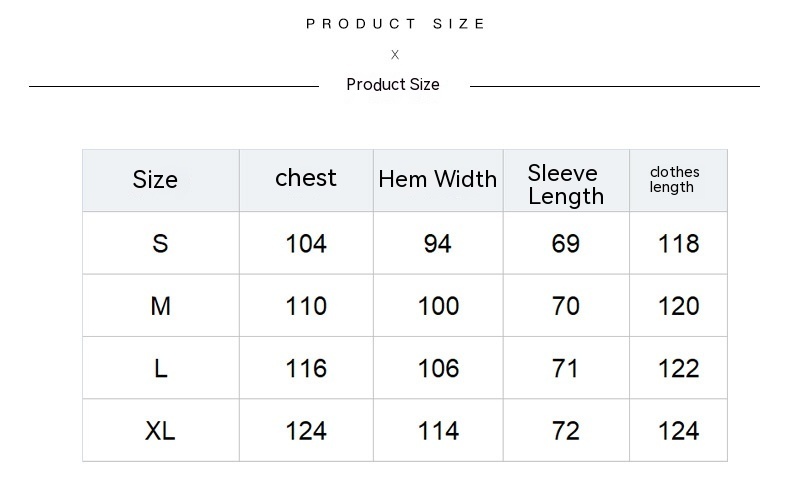Click the XL chest measurement cell
This screenshot has height=482, width=790.
(x=306, y=431)
